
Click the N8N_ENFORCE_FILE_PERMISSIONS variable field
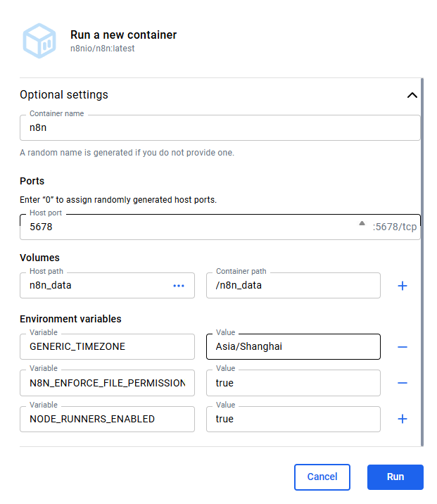click(x=107, y=383)
